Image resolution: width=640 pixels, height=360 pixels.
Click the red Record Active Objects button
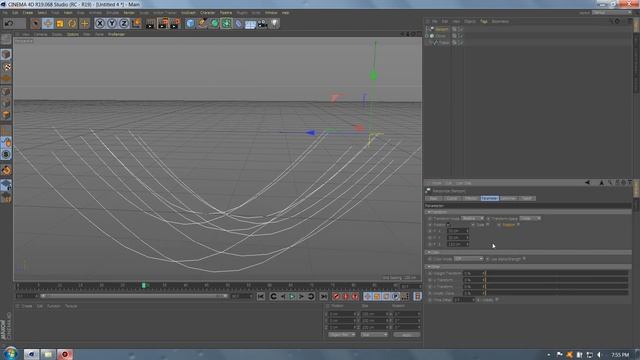(336, 296)
